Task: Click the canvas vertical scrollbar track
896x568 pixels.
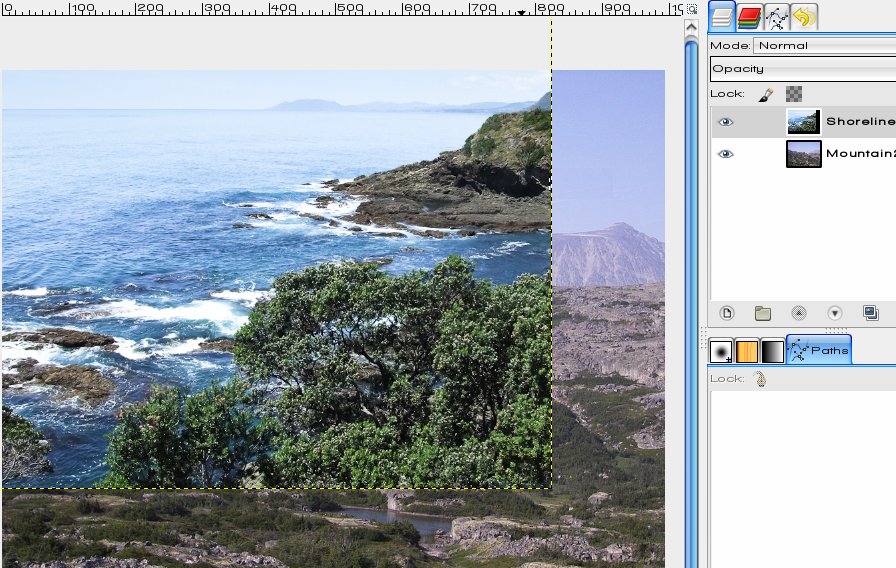Action: pos(691,303)
